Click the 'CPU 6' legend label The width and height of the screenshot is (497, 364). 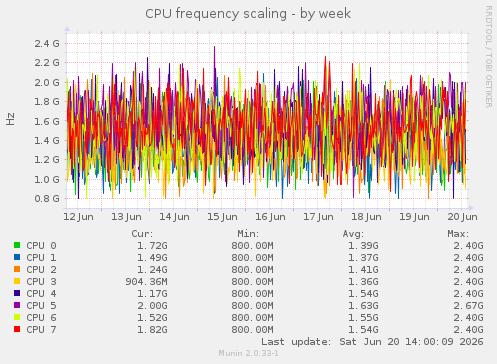pos(41,318)
